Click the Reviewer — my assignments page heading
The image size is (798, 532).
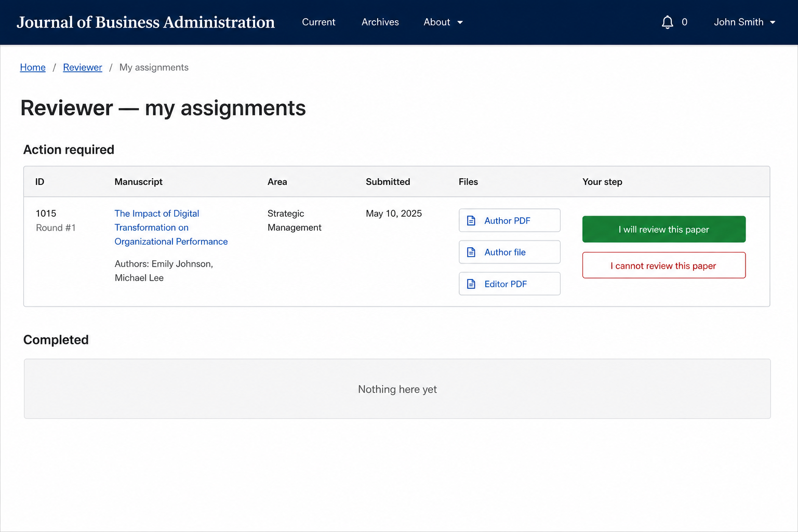[163, 108]
